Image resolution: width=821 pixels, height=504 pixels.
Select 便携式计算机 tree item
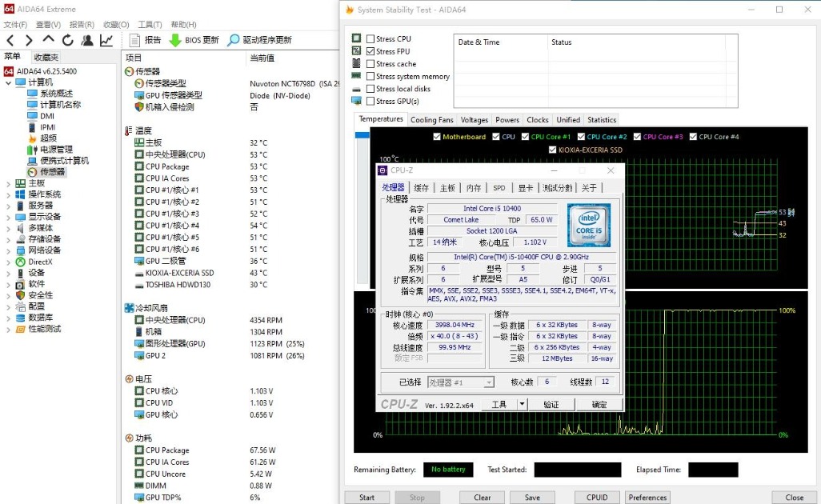tap(64, 161)
